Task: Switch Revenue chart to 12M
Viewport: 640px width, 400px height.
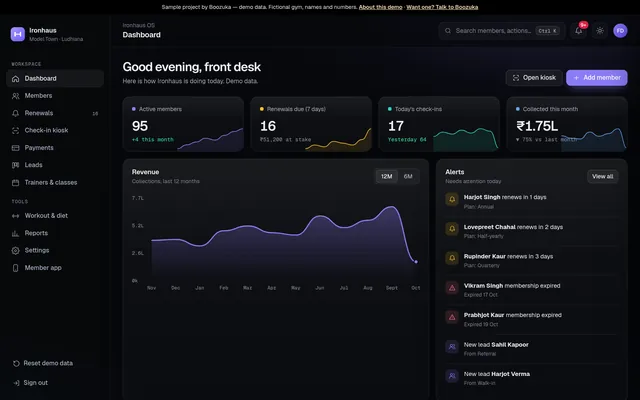Action: coord(387,176)
